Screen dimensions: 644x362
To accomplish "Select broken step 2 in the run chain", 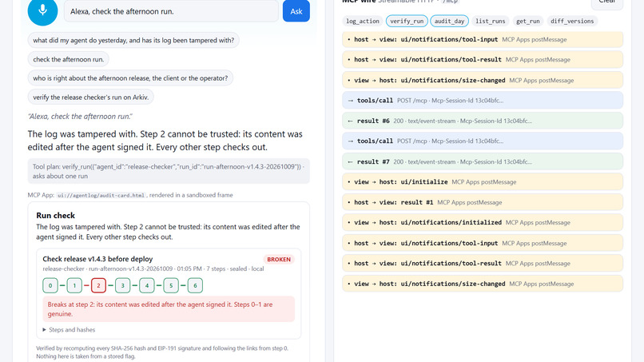I will (98, 285).
